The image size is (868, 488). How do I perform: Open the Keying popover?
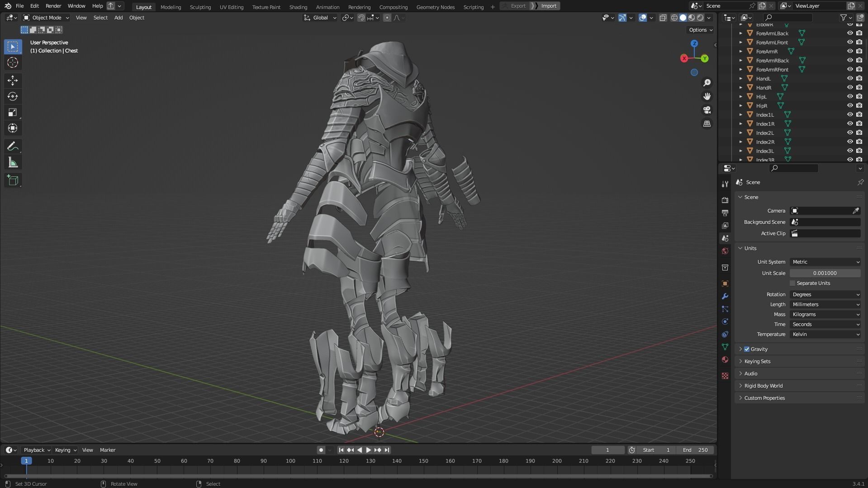(x=66, y=450)
